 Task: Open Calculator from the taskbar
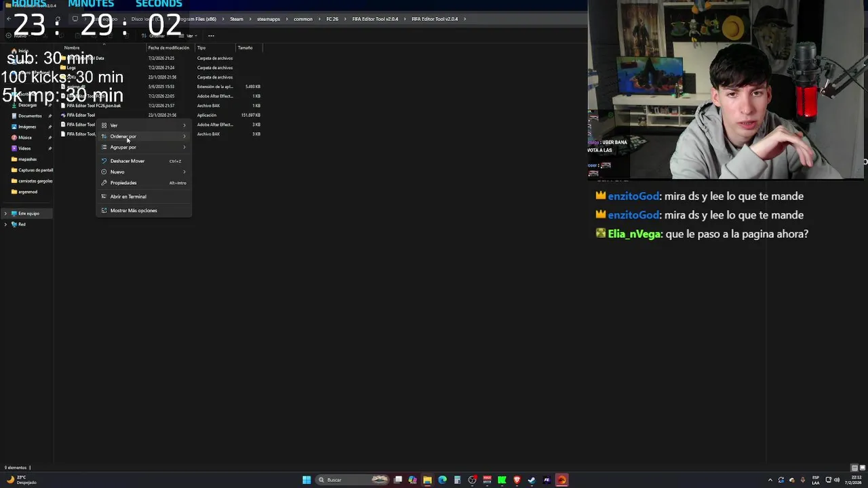coord(457,480)
